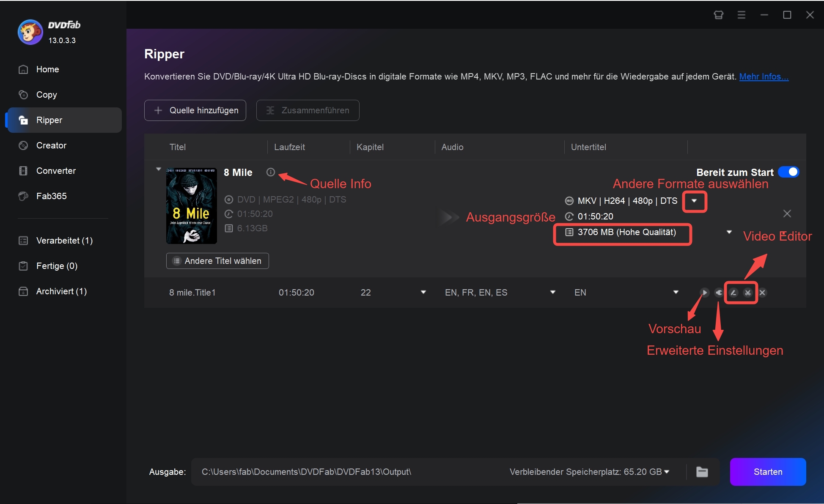
Task: Expand the Verbleibender Speicherplatz dropdown
Action: [x=667, y=472]
